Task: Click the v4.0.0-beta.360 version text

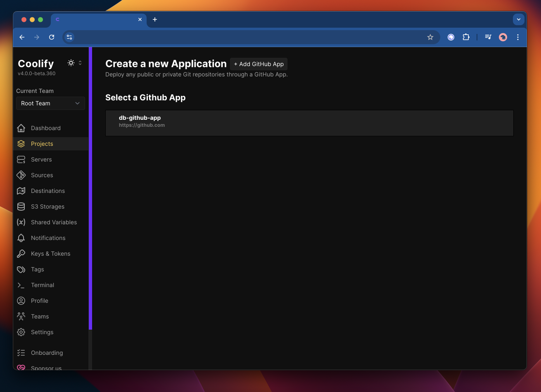Action: pyautogui.click(x=36, y=74)
